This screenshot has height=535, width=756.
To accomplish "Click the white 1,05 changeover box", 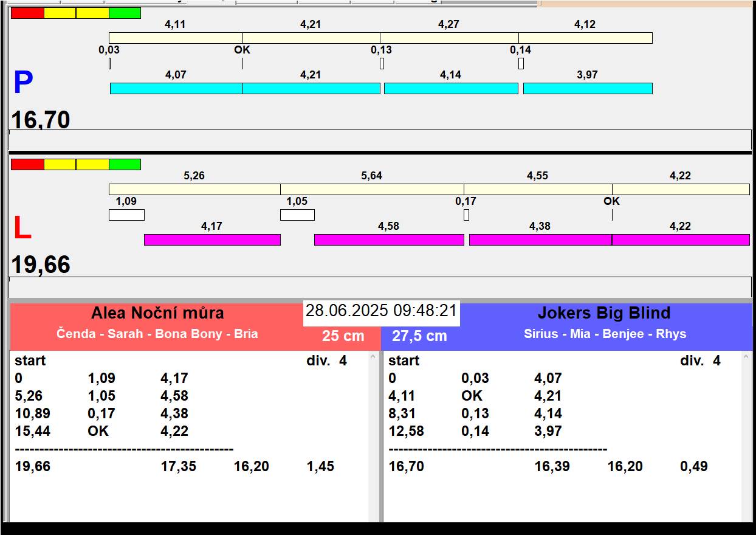I will point(297,215).
